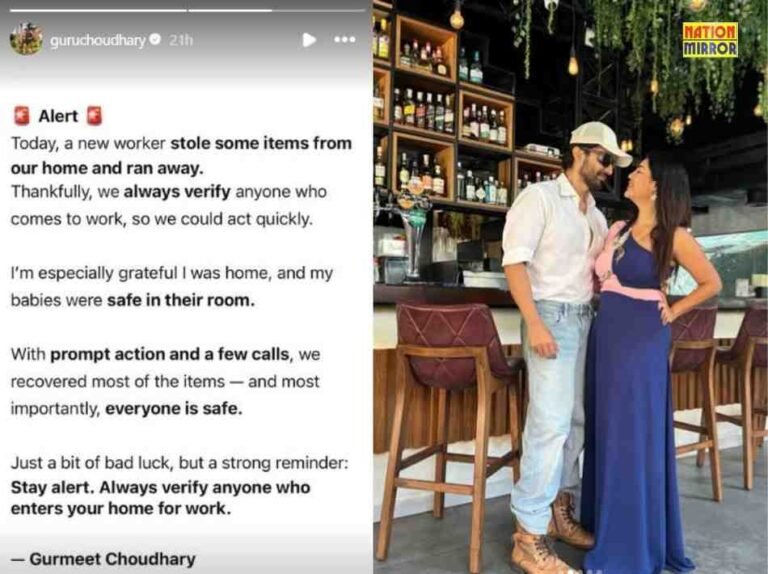Click the right red siren emoji

tap(94, 116)
